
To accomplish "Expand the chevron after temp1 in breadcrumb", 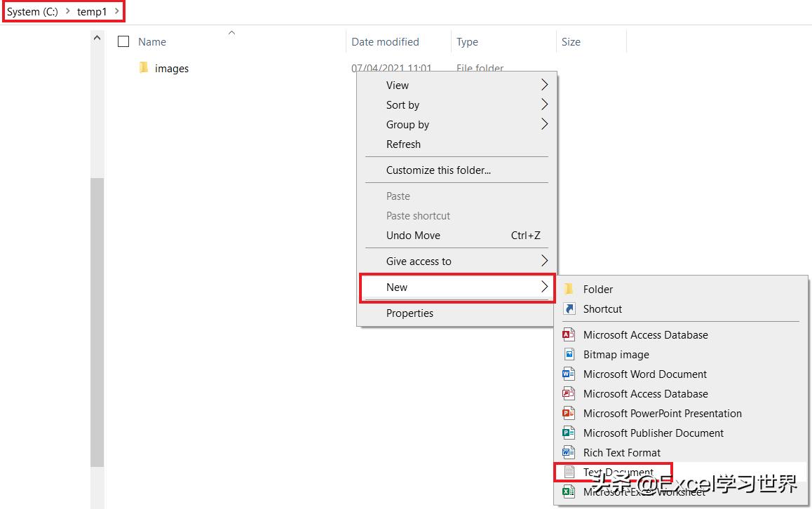I will [116, 12].
